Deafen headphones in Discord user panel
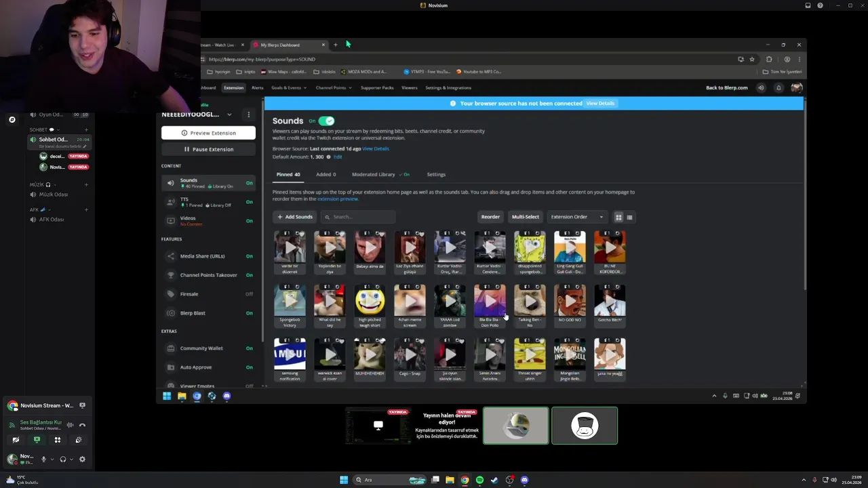This screenshot has height=488, width=868. [x=62, y=459]
